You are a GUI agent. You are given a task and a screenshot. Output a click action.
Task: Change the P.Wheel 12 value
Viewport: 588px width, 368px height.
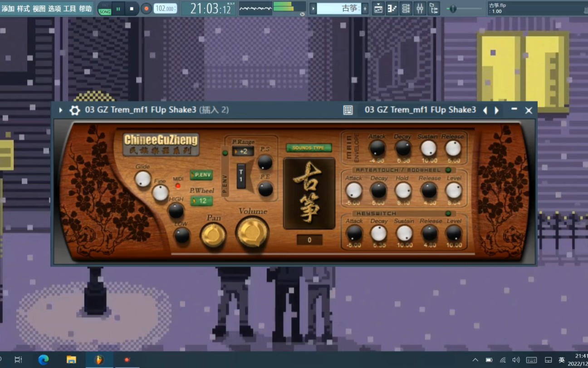click(201, 201)
